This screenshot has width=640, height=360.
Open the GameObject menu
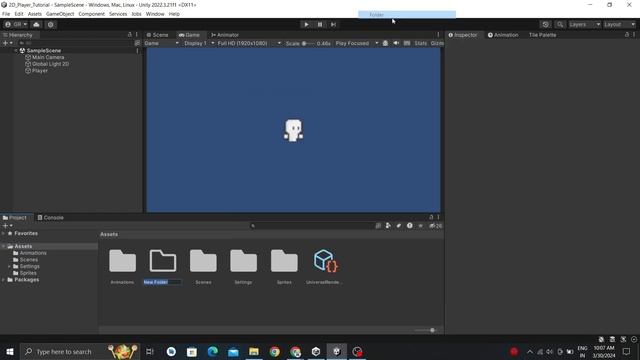click(60, 14)
